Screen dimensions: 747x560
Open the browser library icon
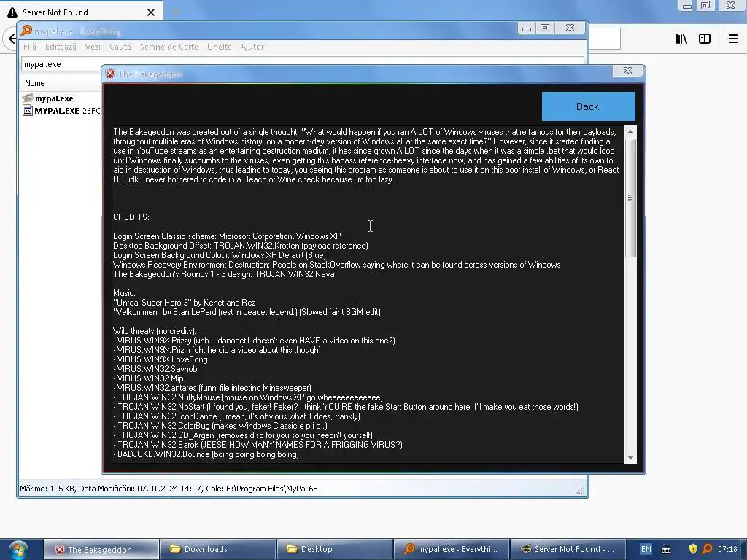[681, 39]
